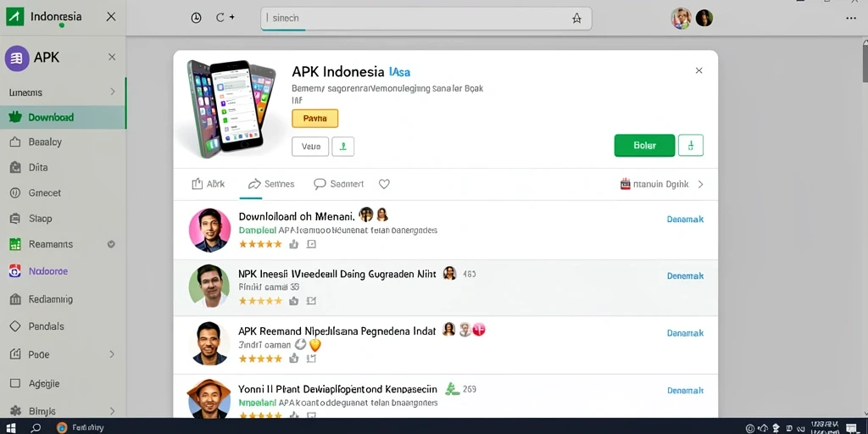Viewport: 868px width, 434px height.
Task: Click Denamak link for Yonni II Ptant row
Action: (685, 390)
